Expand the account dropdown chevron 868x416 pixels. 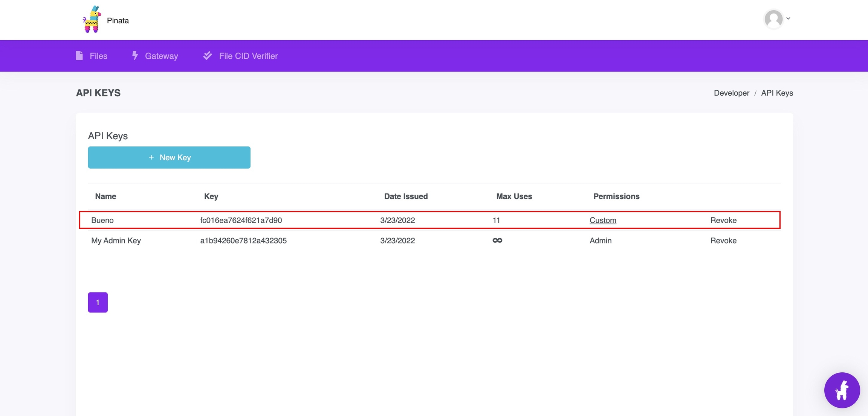[788, 18]
